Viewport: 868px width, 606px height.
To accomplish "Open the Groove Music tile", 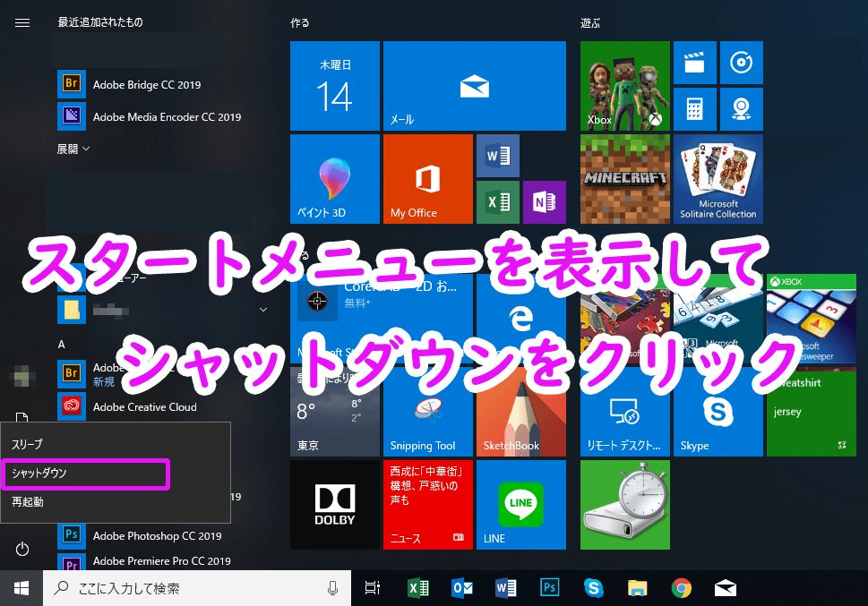I will (741, 63).
